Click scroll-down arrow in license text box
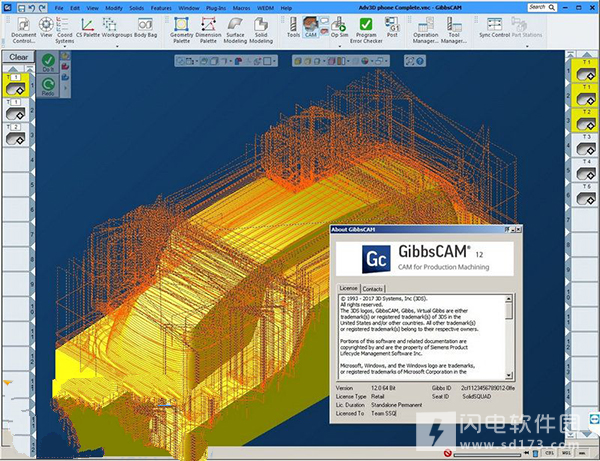Viewport: 600px width, 461px height. pos(509,375)
